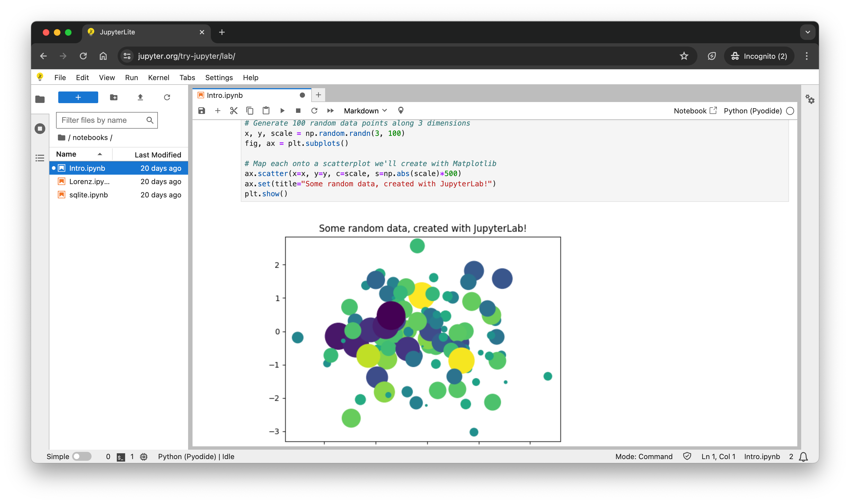Open the Kernel menu
Viewport: 850px width, 504px height.
click(x=158, y=77)
